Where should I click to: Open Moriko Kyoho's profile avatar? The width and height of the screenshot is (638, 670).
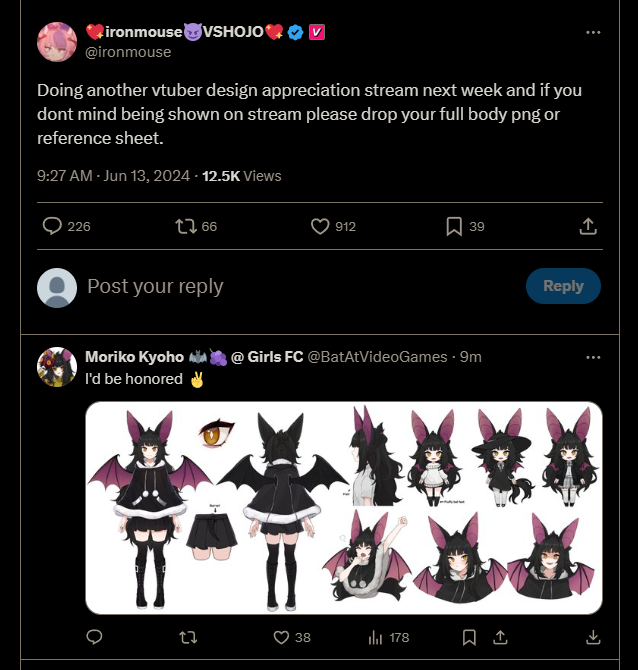56,367
